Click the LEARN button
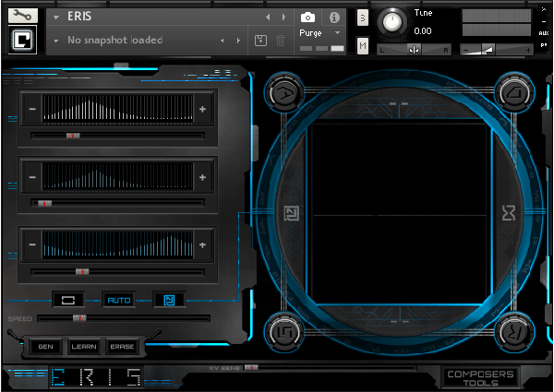 (84, 347)
